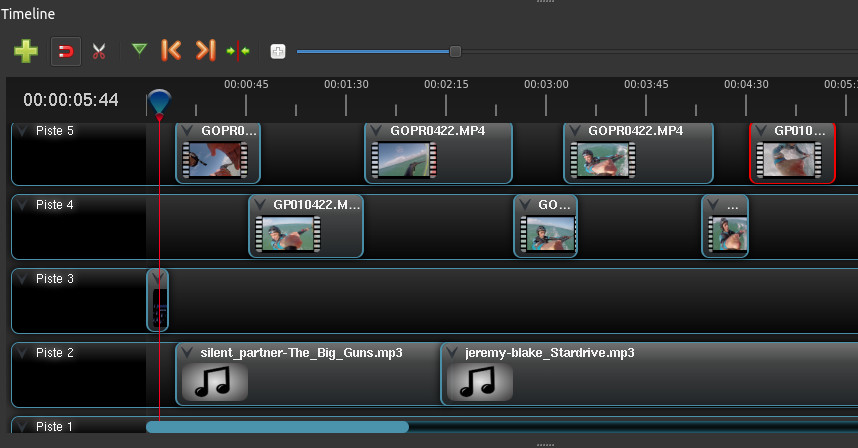Center the timeline on the playhead

pyautogui.click(x=238, y=50)
